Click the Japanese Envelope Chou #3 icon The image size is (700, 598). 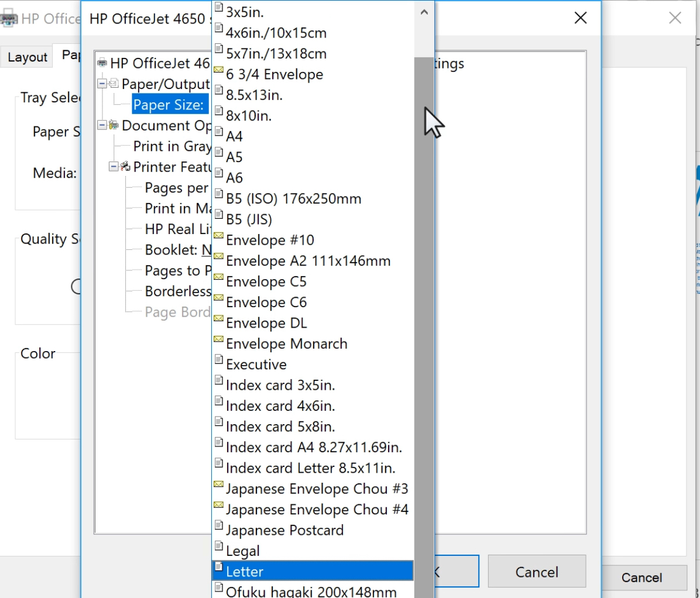pyautogui.click(x=219, y=484)
